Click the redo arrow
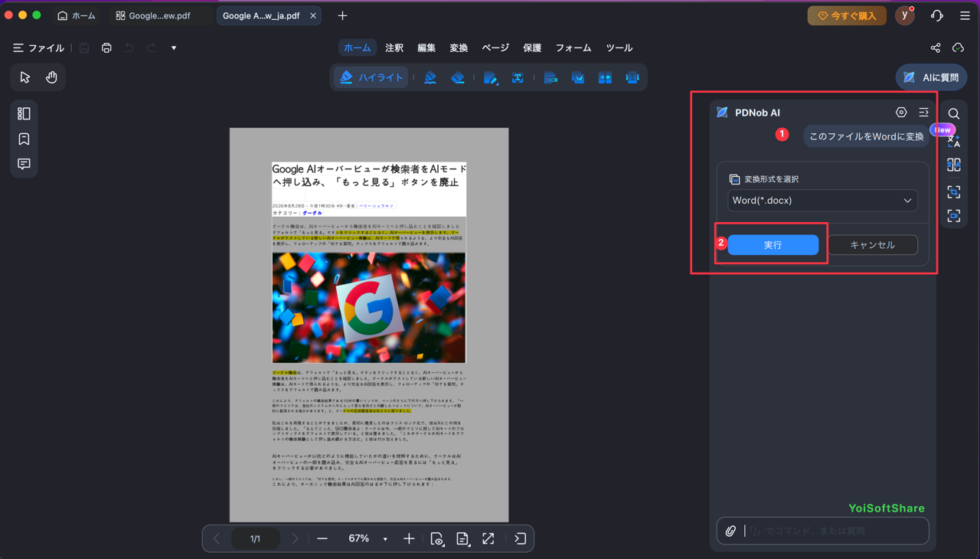980x559 pixels. 152,48
